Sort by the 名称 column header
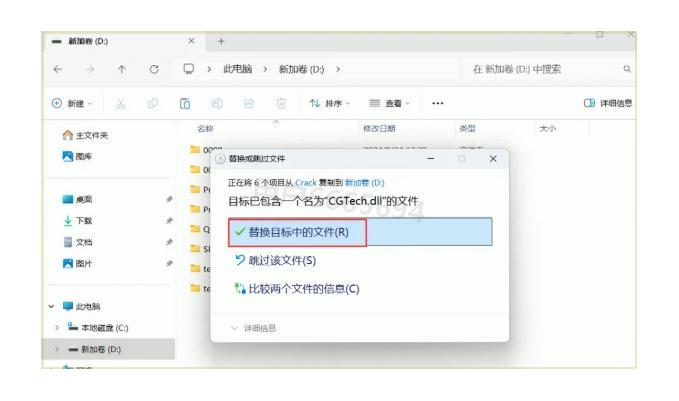This screenshot has height=401, width=679. (205, 129)
